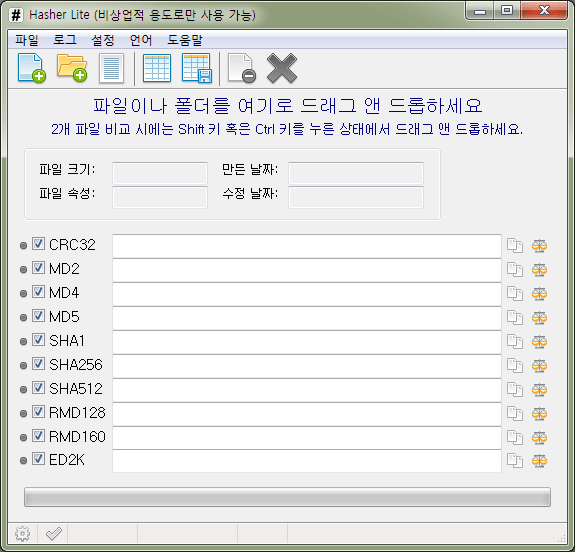The image size is (575, 552).
Task: Open the 로그 menu
Action: tap(65, 40)
